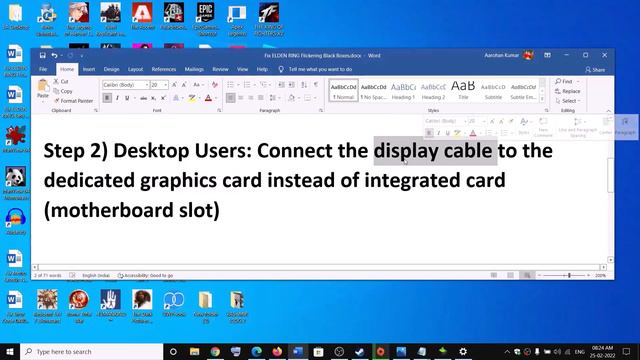This screenshot has height=360, width=640.
Task: Click the Numbering list icon
Action: (247, 85)
